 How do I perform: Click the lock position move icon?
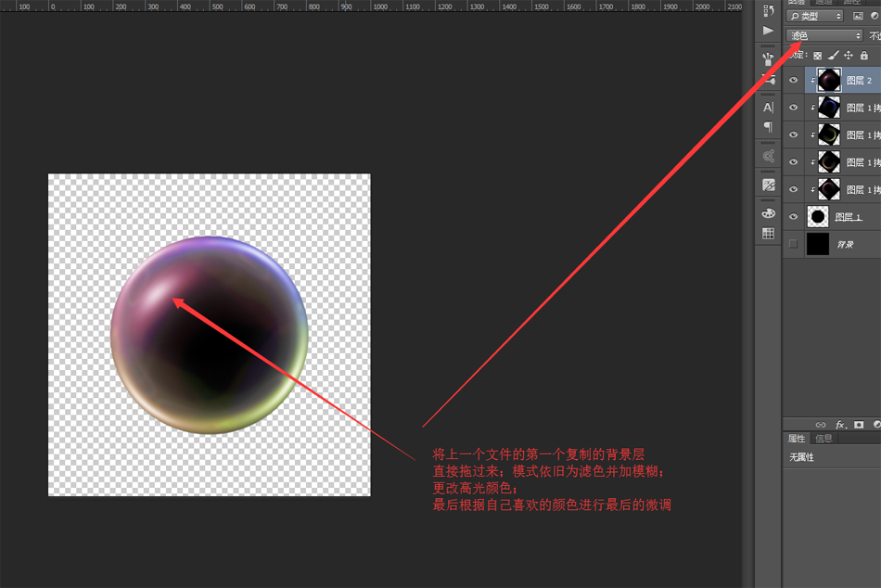(x=848, y=56)
